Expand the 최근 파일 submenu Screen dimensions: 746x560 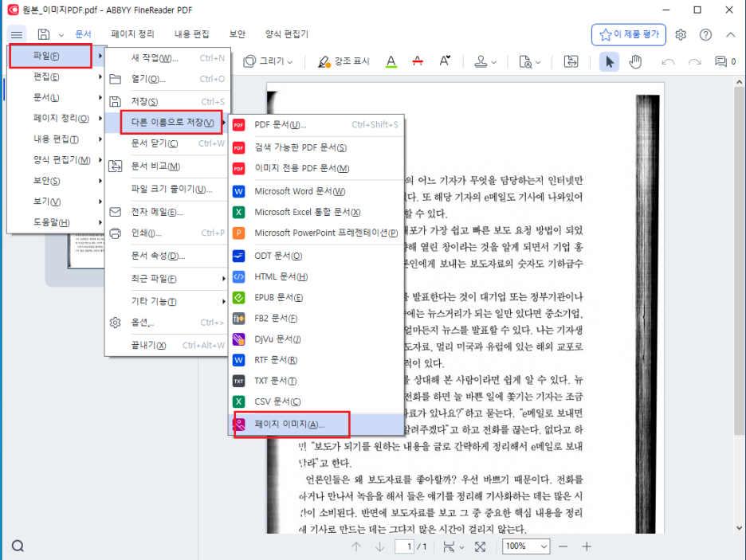pyautogui.click(x=168, y=279)
